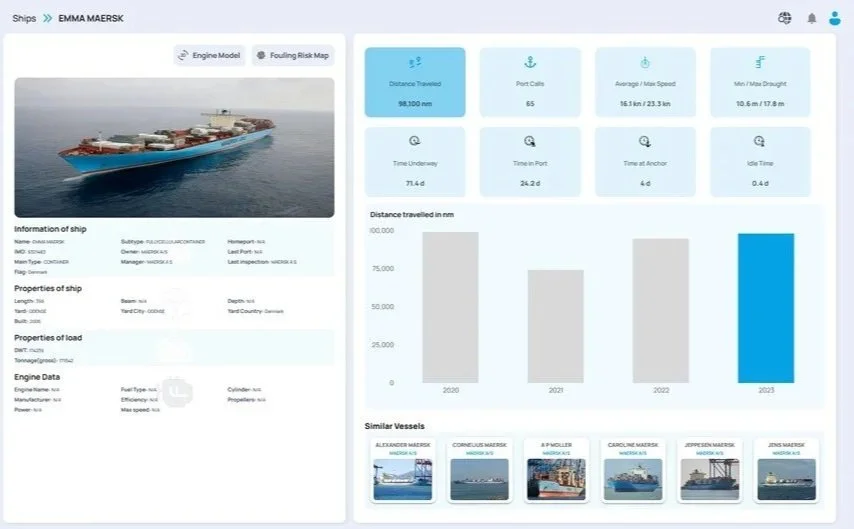
Task: Click the 'Information of ship' heading
Action: pos(50,229)
